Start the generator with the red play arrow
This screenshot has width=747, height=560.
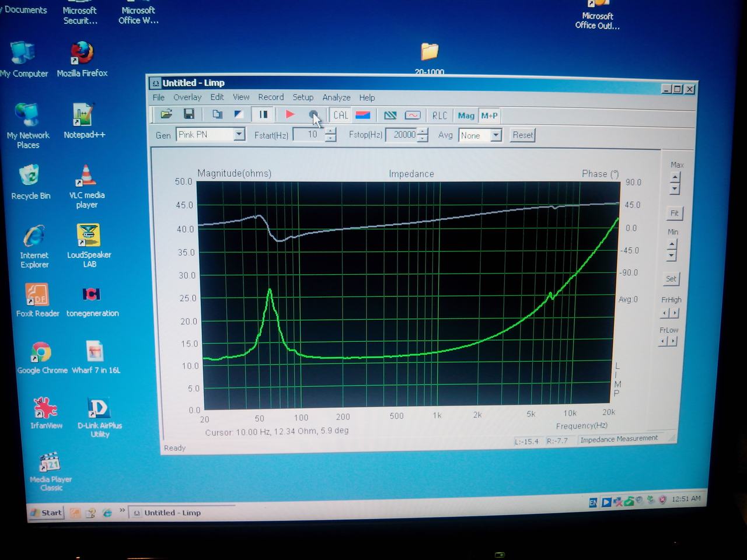[289, 115]
